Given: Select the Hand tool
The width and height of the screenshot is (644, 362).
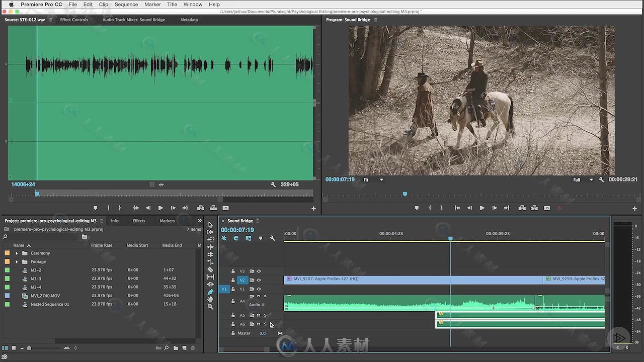Looking at the screenshot, I should [x=210, y=299].
